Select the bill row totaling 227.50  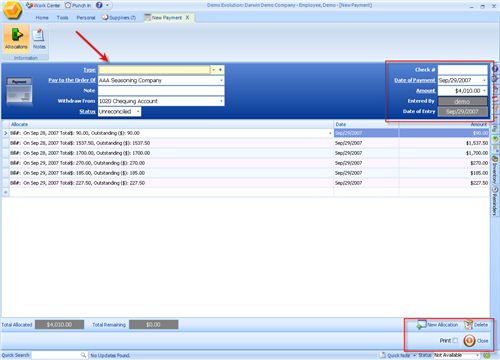pyautogui.click(x=171, y=183)
